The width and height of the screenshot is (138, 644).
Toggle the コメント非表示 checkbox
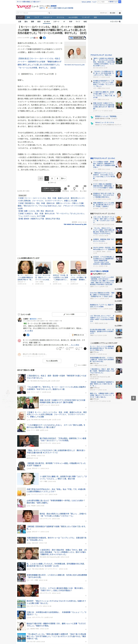[75, 365]
